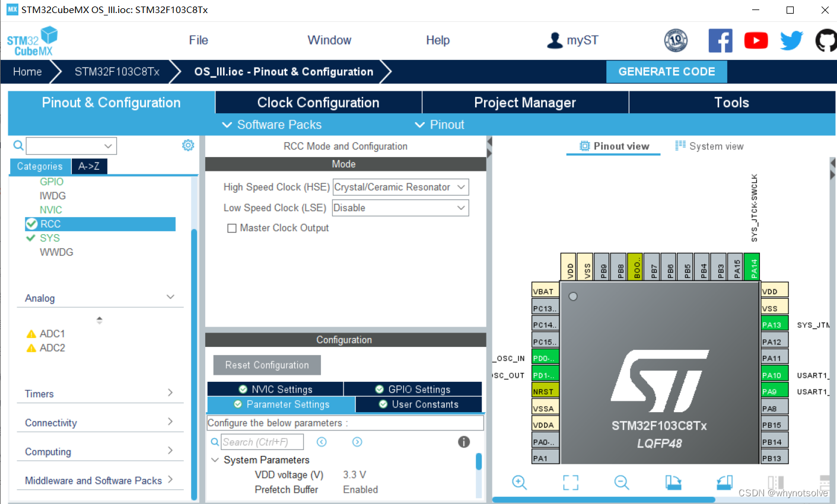The image size is (837, 504).
Task: Click the parameter Search (Ctrl+F) field
Action: (262, 442)
